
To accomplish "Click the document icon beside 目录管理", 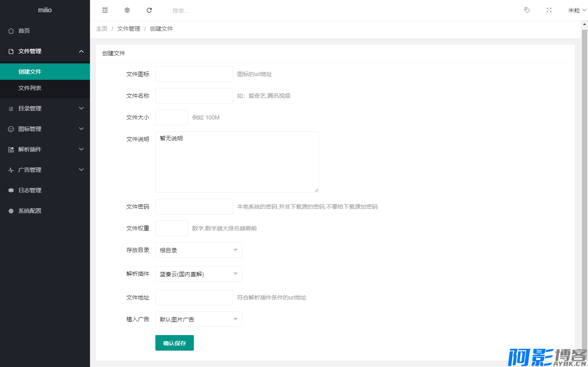I will tap(11, 108).
